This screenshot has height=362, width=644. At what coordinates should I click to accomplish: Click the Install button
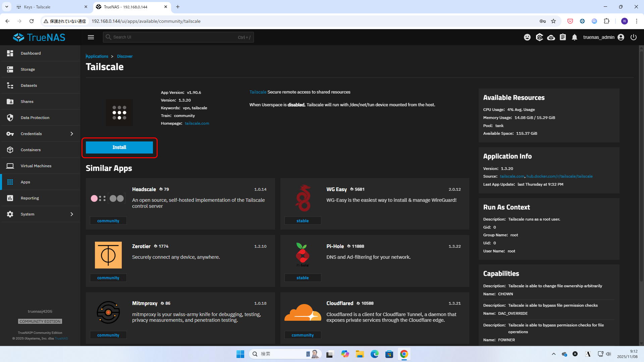tap(119, 147)
